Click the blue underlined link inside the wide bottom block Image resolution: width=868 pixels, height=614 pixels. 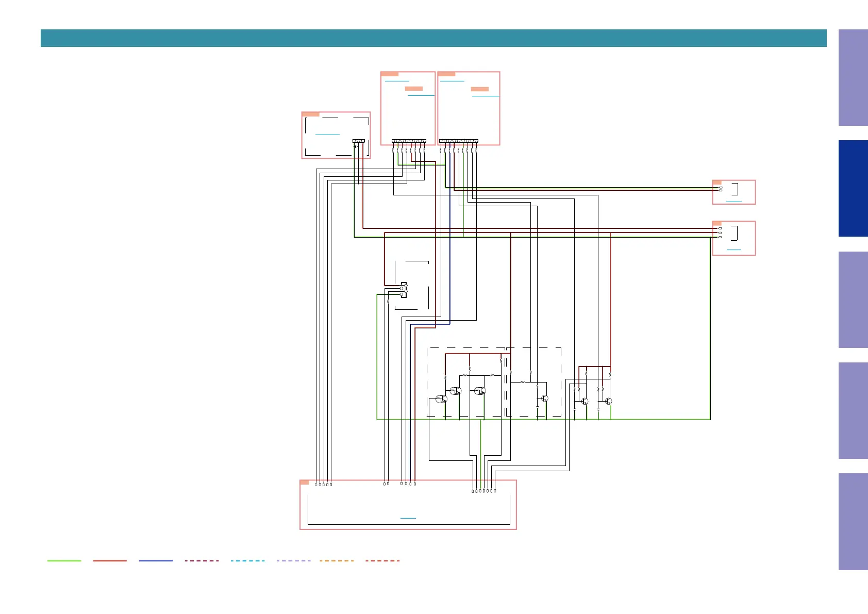point(408,518)
